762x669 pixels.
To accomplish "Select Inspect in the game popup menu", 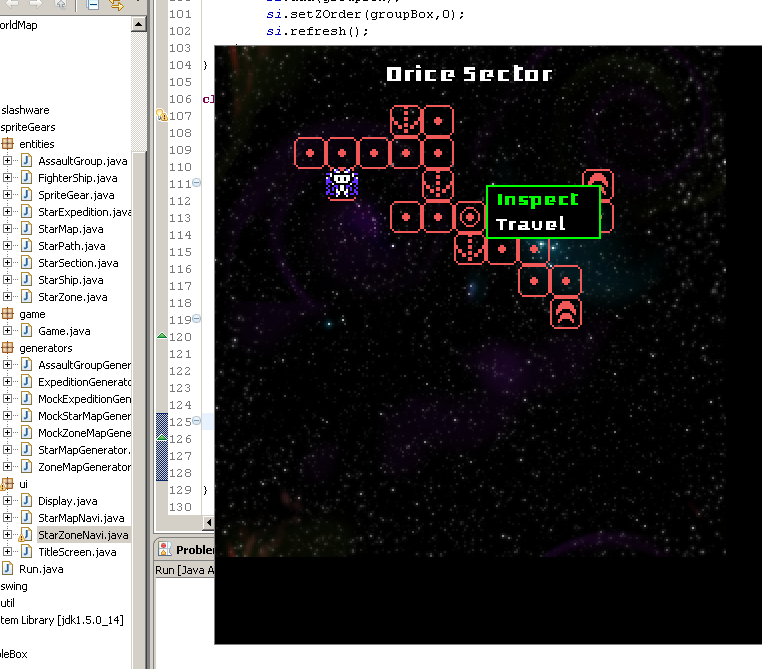I will click(537, 199).
